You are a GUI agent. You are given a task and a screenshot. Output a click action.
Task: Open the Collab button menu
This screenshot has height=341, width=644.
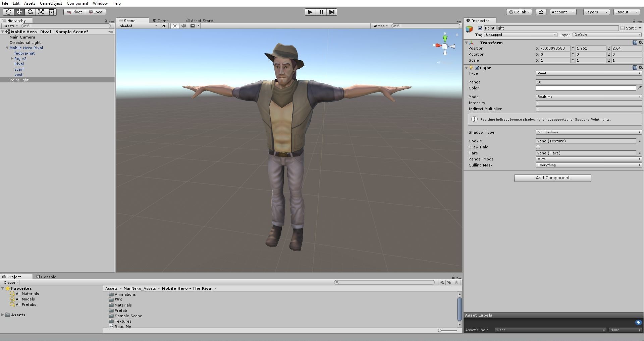(x=519, y=12)
